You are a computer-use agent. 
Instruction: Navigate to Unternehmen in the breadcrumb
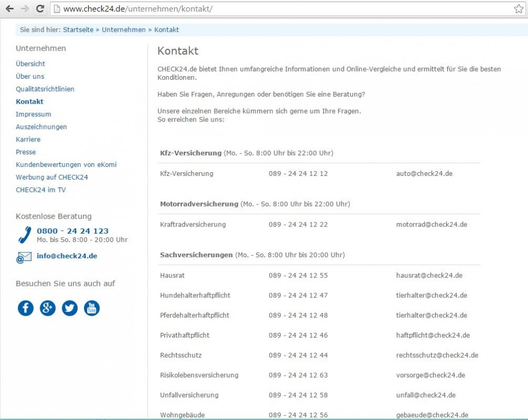124,30
